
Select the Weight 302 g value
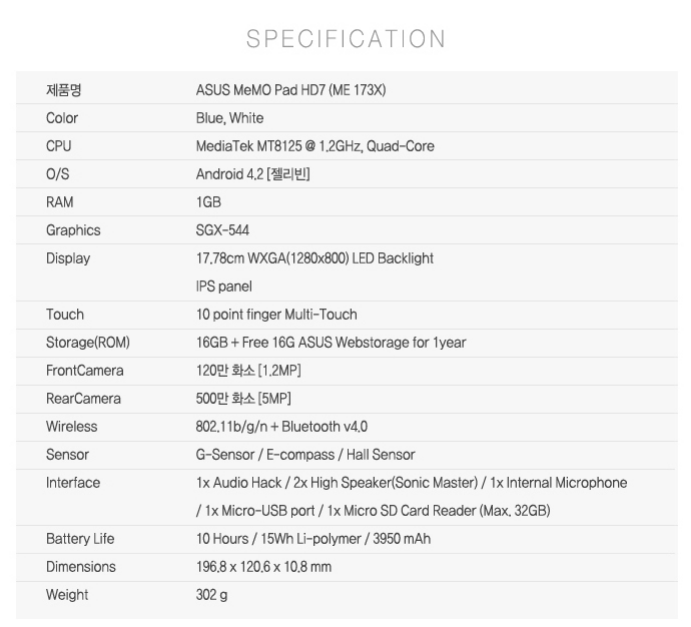point(212,595)
